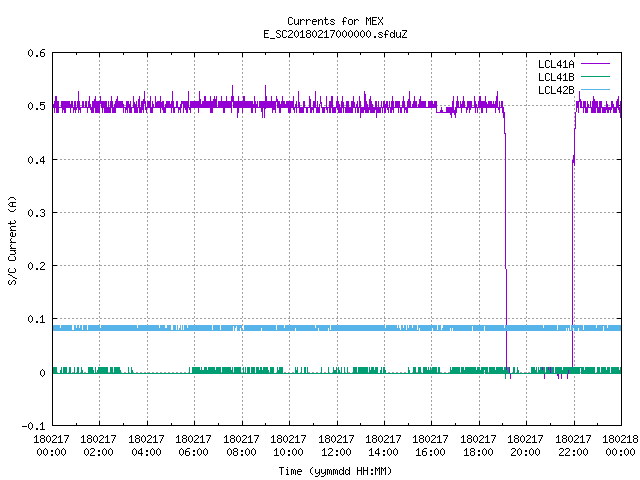Click the 180217 06:00 x-axis tick label
The width and height of the screenshot is (640, 480).
[193, 445]
